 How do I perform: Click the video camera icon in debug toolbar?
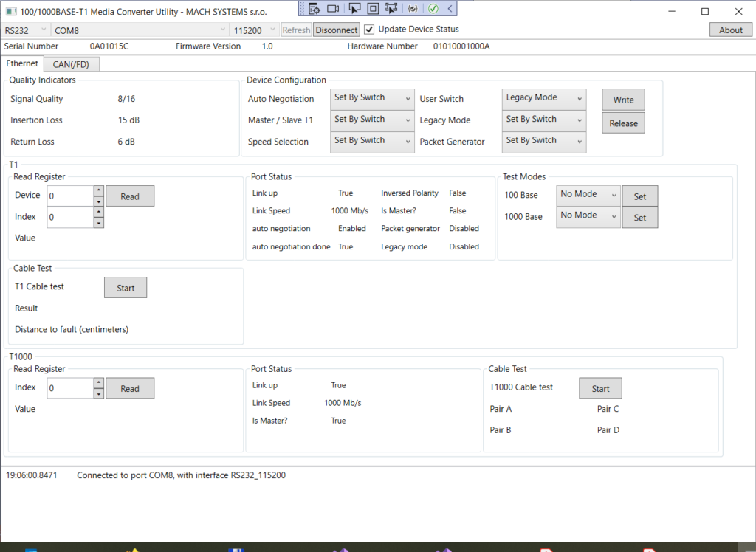tap(333, 9)
